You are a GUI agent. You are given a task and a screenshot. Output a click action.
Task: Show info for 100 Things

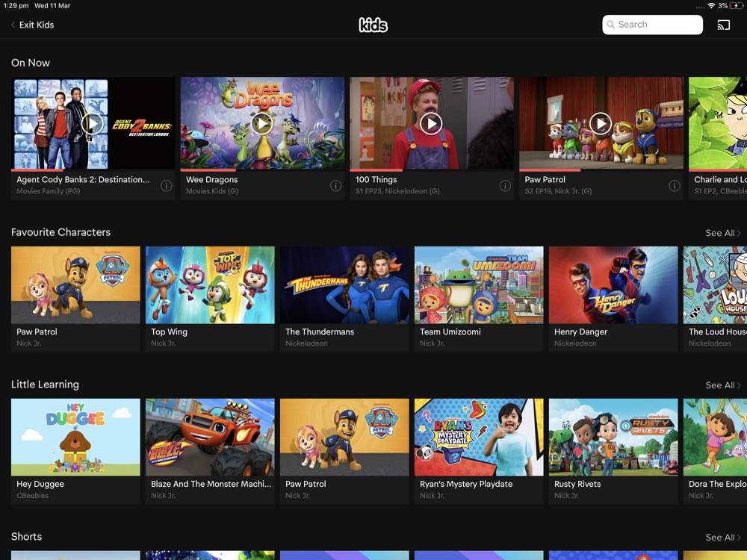[x=505, y=186]
